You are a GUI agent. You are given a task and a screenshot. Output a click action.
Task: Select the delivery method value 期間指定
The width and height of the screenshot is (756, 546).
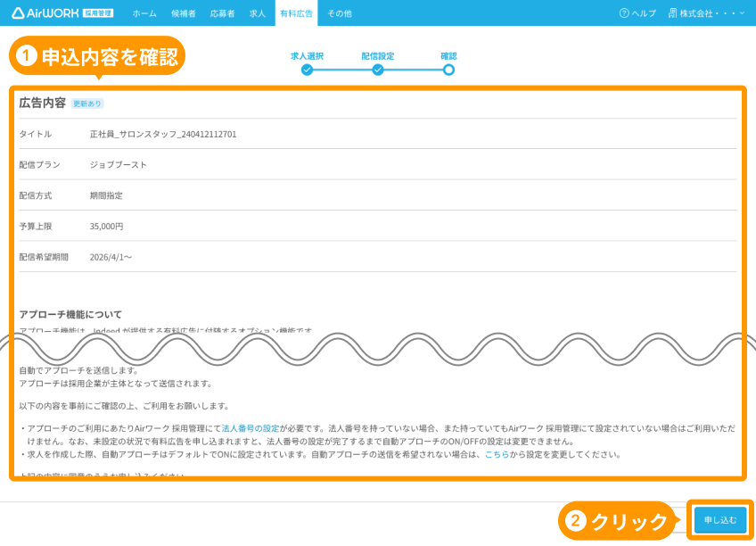106,195
